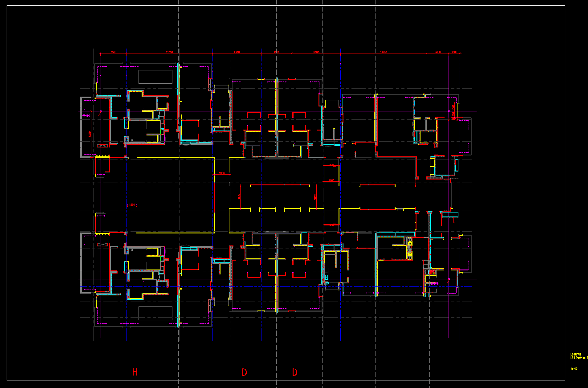Viewport: 588px width, 388px height.
Task: Select the 2600 corridor dimension text
Action: 221,173
